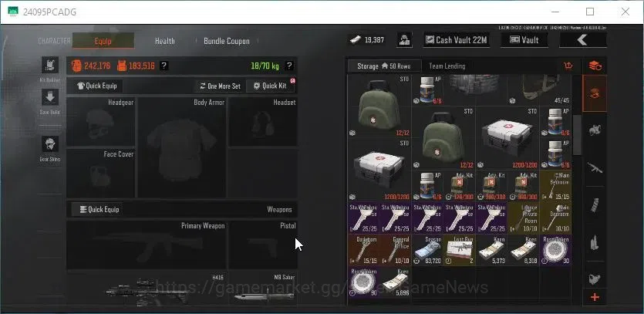The width and height of the screenshot is (644, 314).
Task: Click the 18/70 kg weight readout
Action: coord(265,66)
